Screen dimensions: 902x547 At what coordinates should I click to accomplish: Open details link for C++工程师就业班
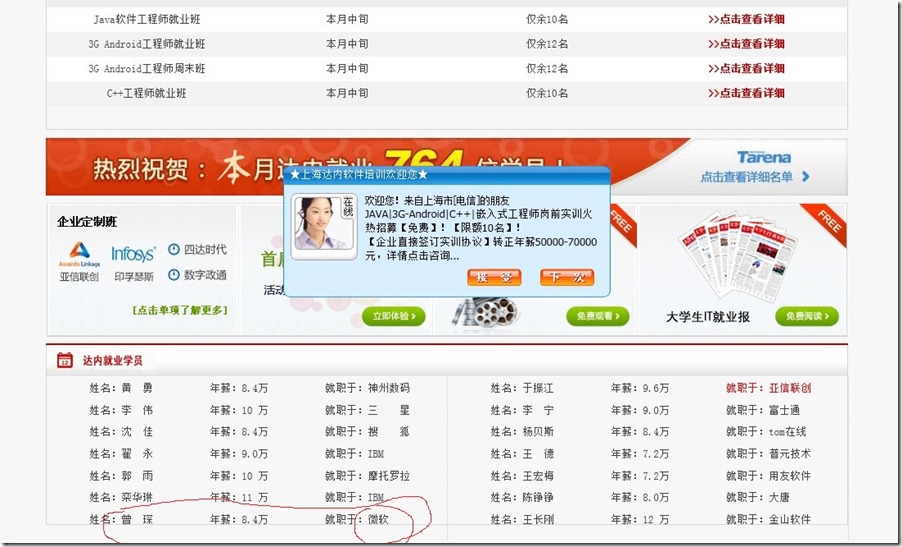pos(746,93)
